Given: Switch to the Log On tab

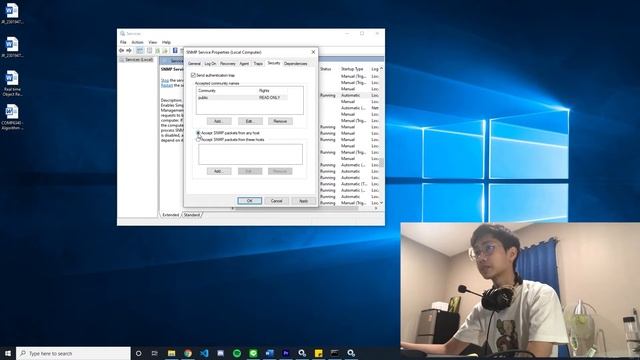Looking at the screenshot, I should 210,64.
